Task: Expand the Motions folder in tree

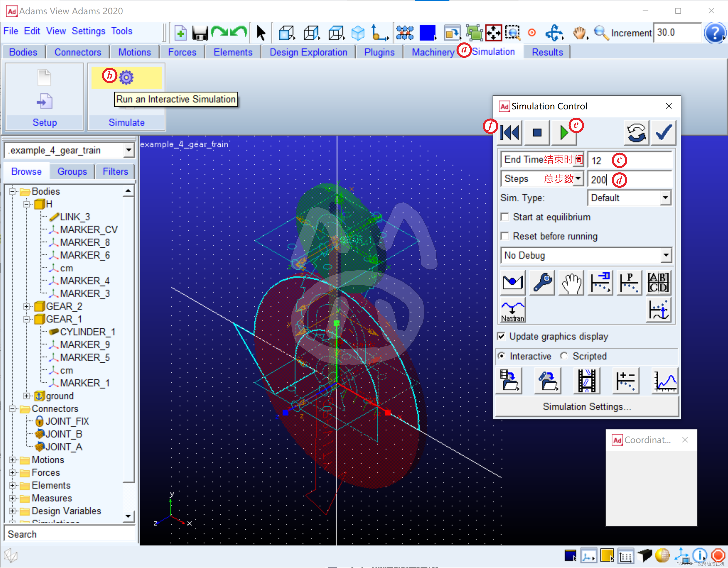Action: point(12,460)
